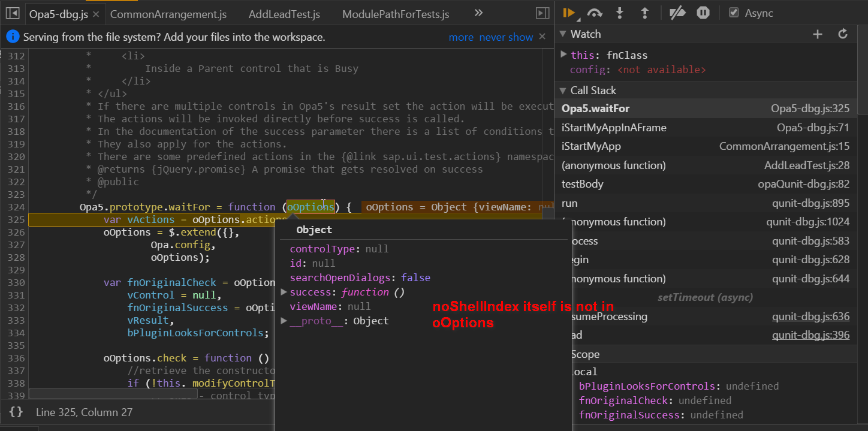
Task: Click the oOptions parameter on line 324
Action: click(311, 207)
